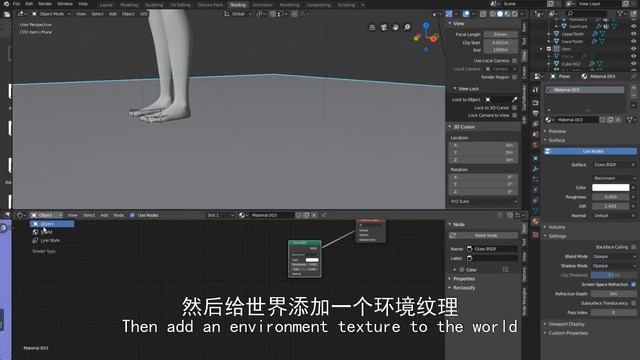640x360 pixels.
Task: Expand the Viewport Display panel
Action: coord(566,324)
